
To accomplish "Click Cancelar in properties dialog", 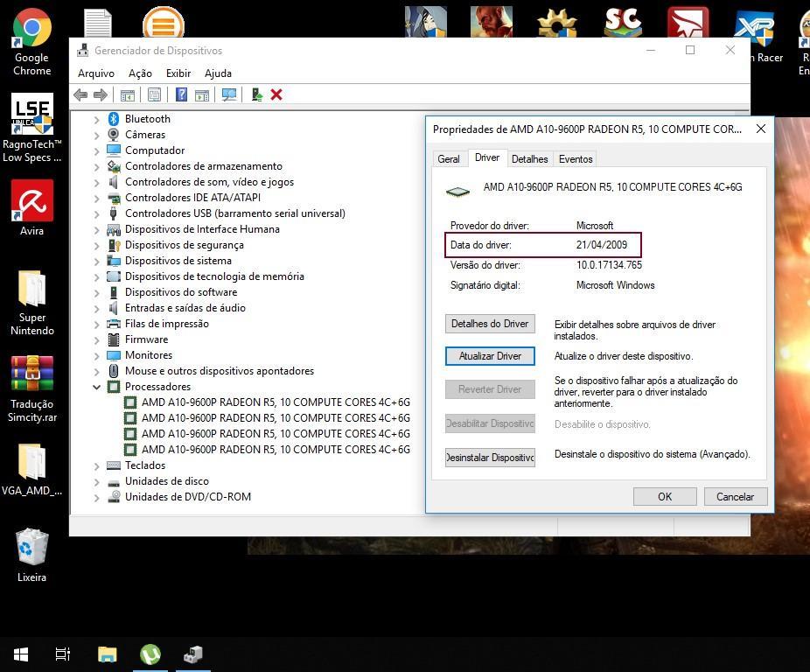I will pos(735,497).
